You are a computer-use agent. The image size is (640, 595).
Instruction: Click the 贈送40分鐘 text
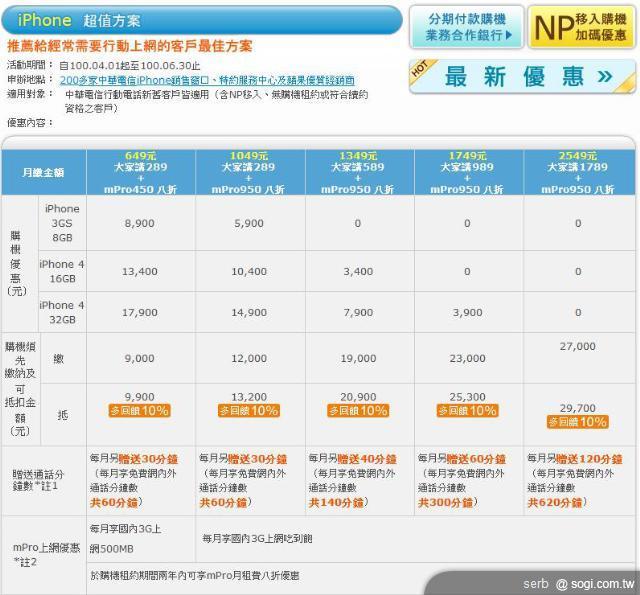367,459
